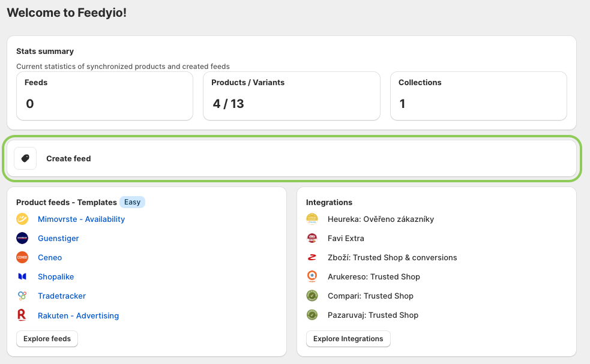Select the Ceneo feed template link

tap(50, 258)
